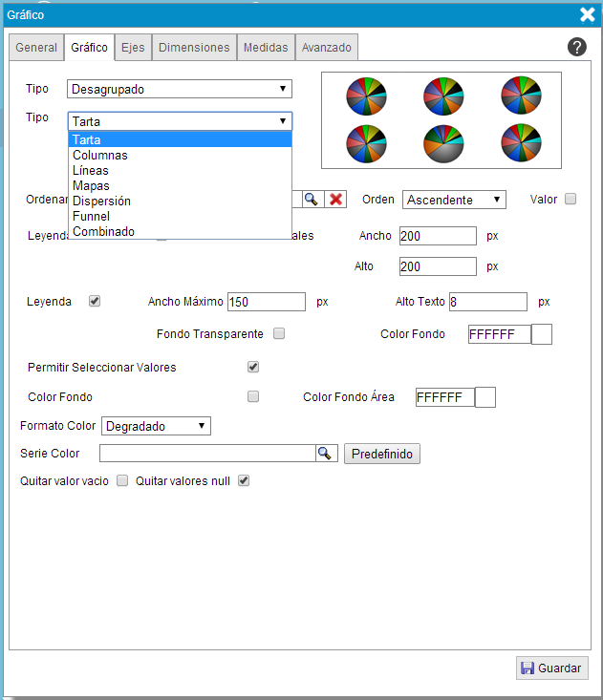Pick the Color Fondo white swatch

541,334
